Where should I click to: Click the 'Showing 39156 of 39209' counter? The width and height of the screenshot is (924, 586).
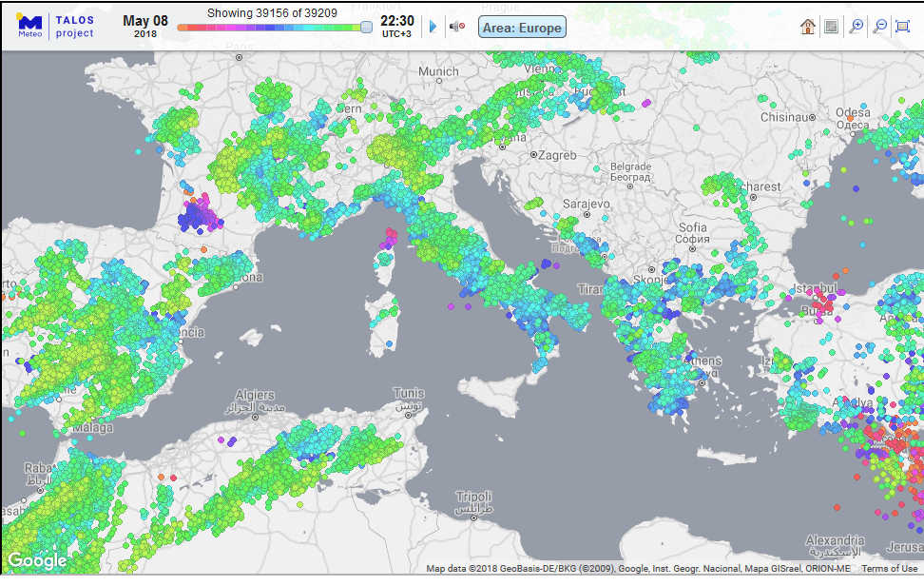272,13
